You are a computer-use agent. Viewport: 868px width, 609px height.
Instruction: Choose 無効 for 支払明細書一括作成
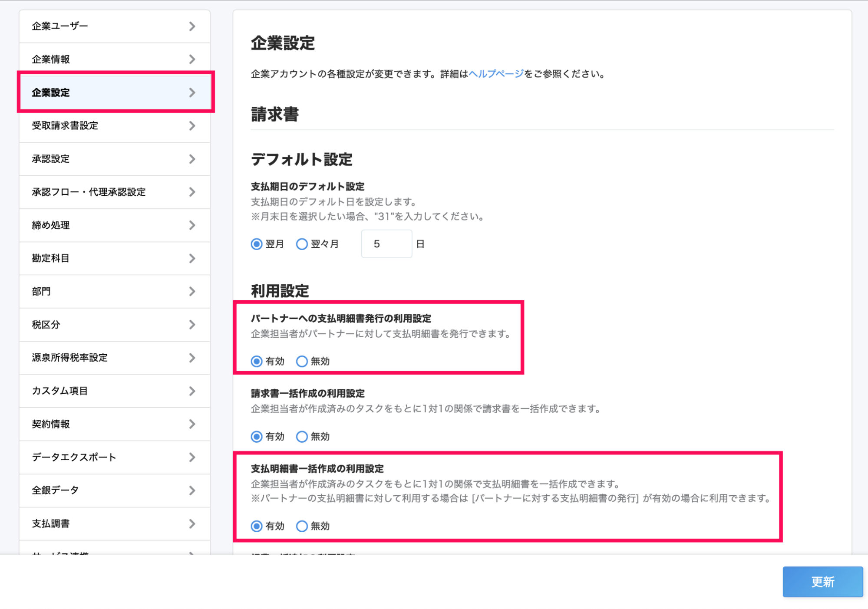click(x=302, y=526)
